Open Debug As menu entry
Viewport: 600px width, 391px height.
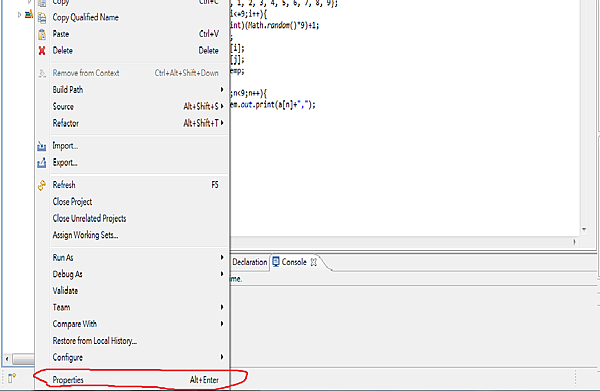point(132,274)
